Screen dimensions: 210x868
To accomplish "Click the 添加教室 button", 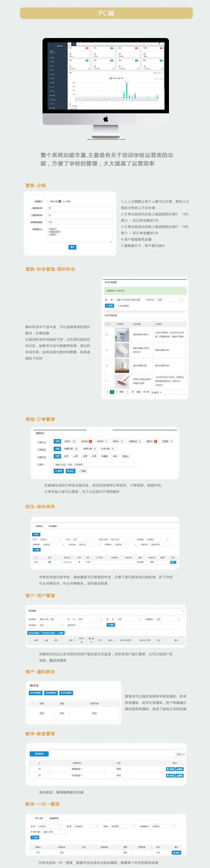I will (x=39, y=754).
